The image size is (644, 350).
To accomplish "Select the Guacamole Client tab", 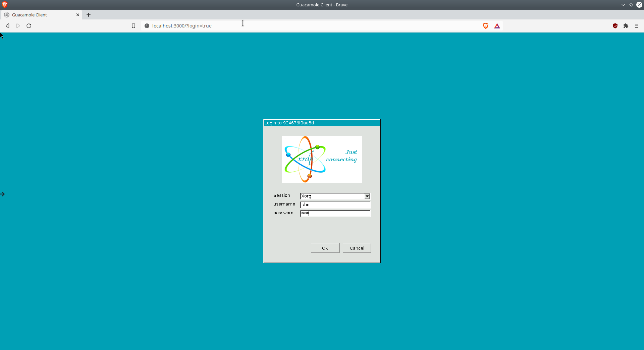I will click(41, 15).
